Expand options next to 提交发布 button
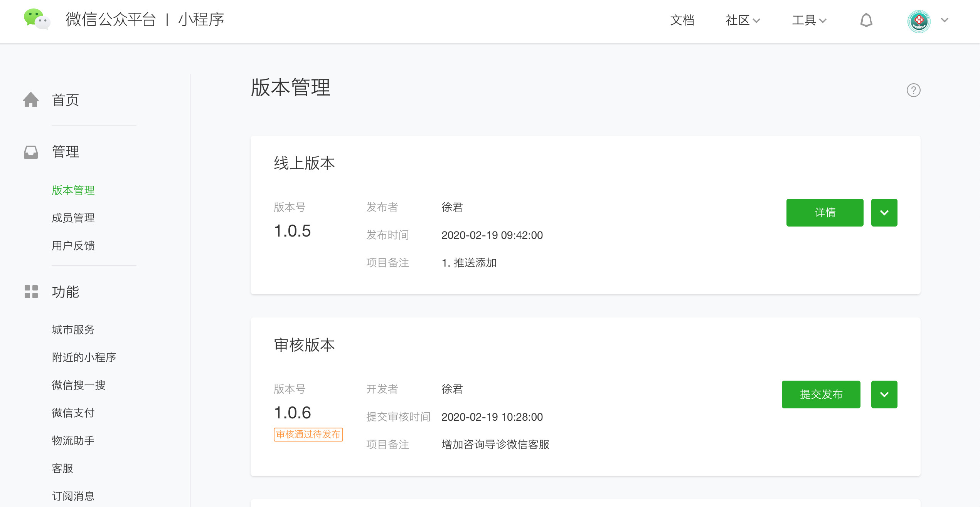The width and height of the screenshot is (980, 507). click(x=884, y=395)
